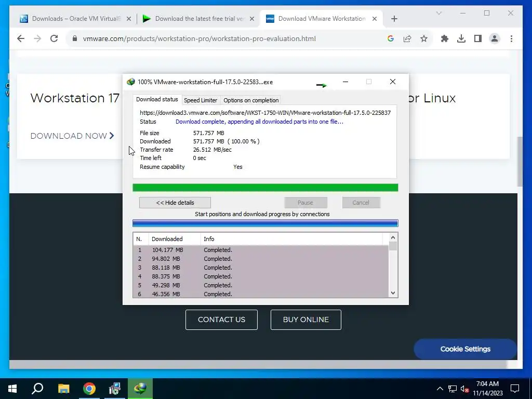
Task: Click the Chrome forward arrow
Action: click(37, 38)
